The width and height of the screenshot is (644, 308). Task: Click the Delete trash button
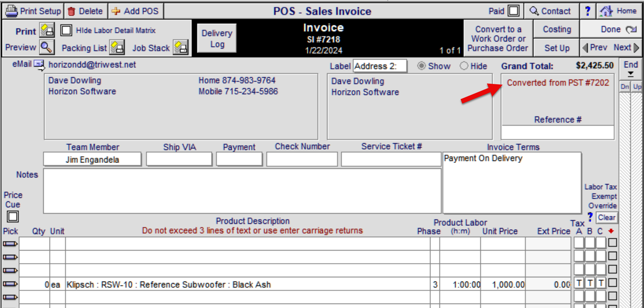click(x=86, y=11)
